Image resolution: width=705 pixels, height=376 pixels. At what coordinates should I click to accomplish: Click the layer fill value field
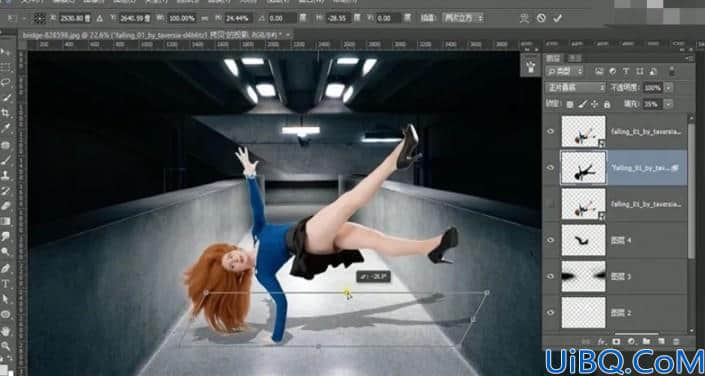[x=653, y=104]
